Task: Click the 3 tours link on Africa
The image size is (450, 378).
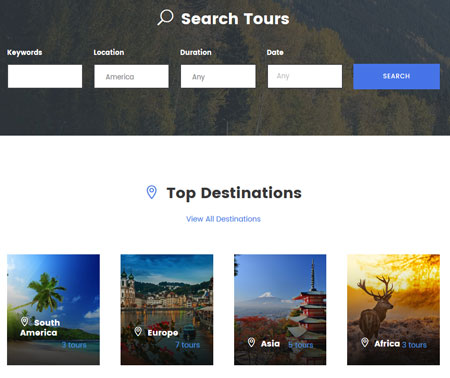Action: point(414,345)
